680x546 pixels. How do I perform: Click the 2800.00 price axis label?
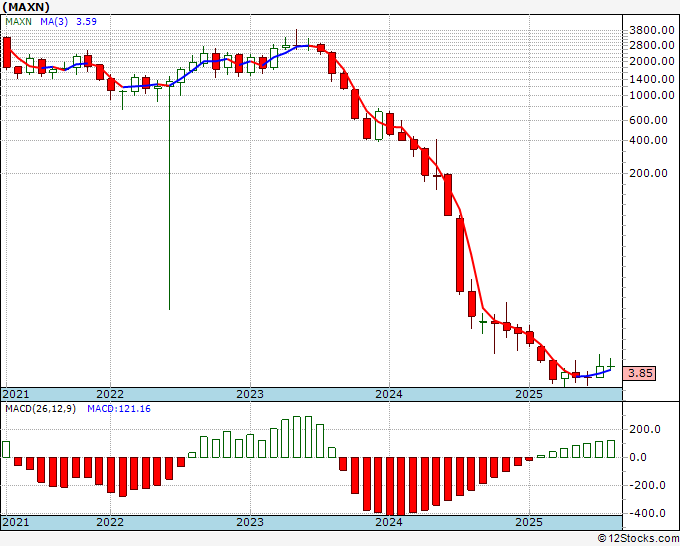(x=651, y=45)
